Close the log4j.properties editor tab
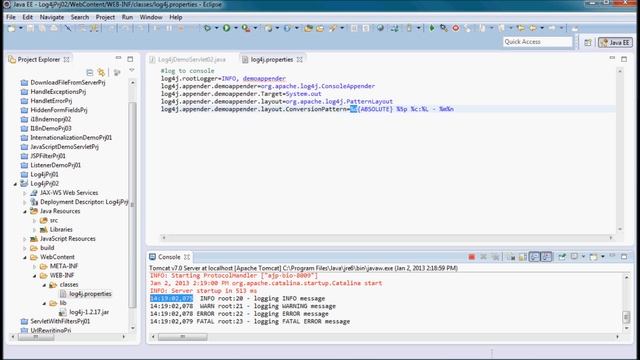The width and height of the screenshot is (640, 360). click(x=300, y=60)
